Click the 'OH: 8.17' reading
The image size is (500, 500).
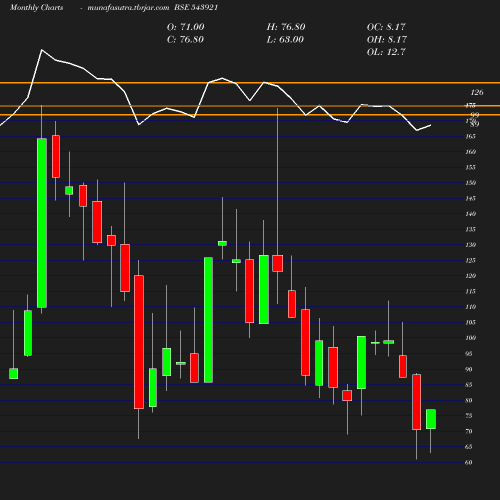[387, 40]
